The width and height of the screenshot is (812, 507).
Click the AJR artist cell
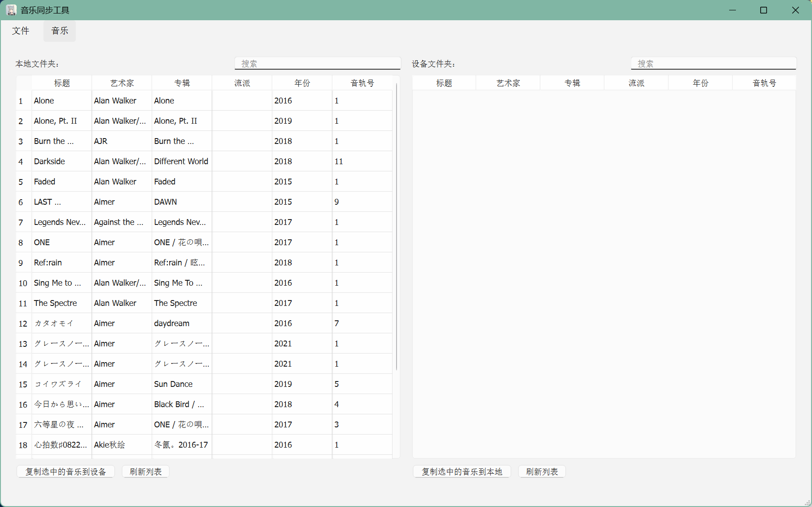click(122, 141)
